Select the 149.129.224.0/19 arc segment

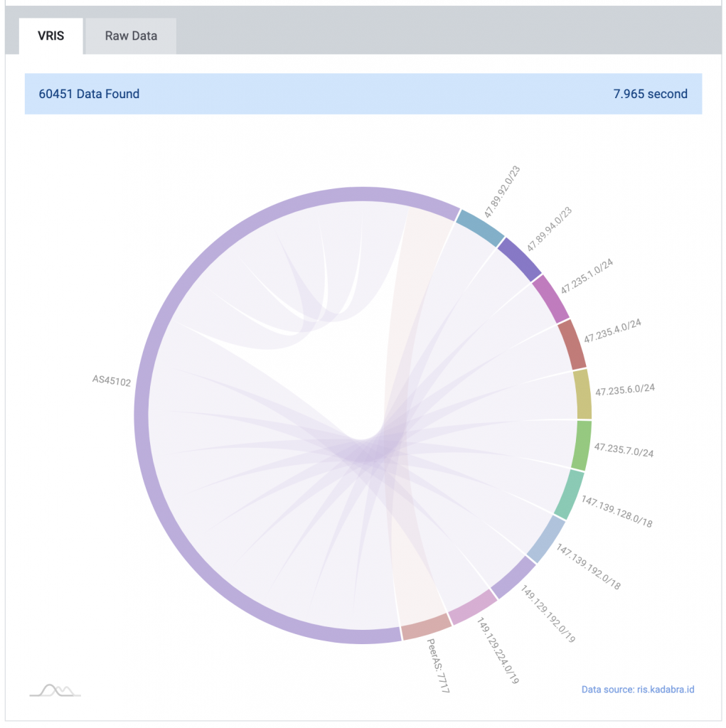coord(473,607)
